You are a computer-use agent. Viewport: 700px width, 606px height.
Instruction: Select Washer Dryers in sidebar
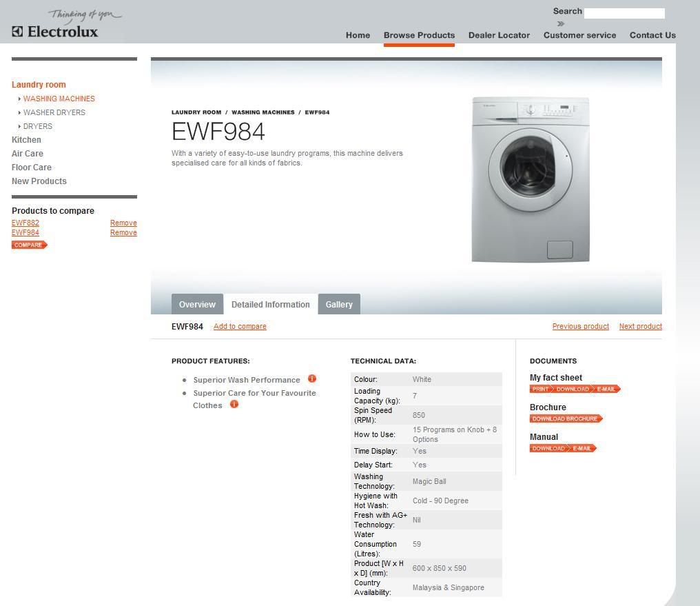[x=54, y=112]
